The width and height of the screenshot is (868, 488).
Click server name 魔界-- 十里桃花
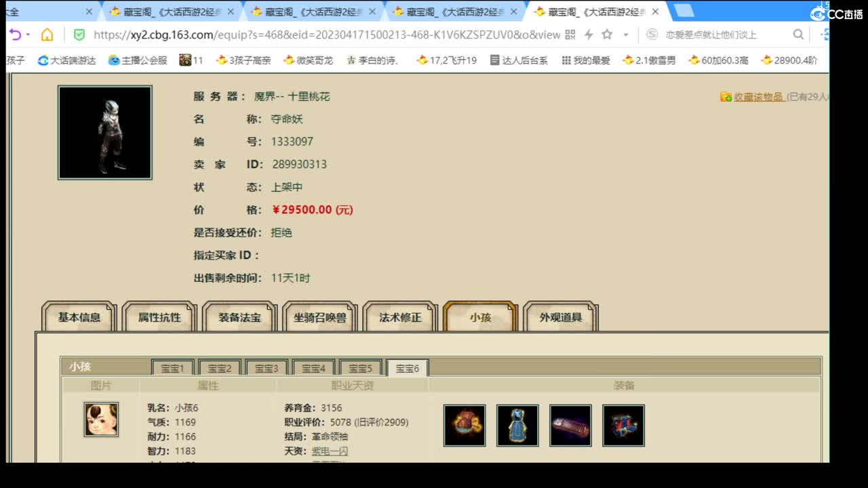click(292, 96)
